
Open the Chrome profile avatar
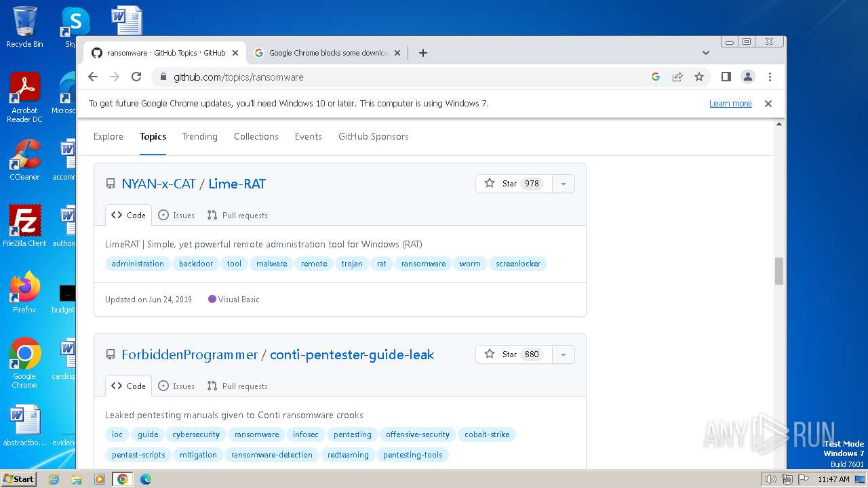click(x=748, y=77)
